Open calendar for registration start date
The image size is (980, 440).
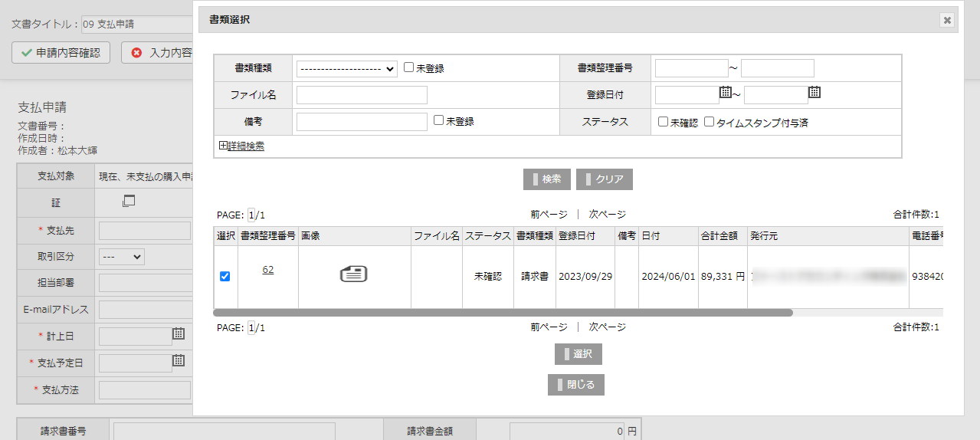click(x=726, y=93)
